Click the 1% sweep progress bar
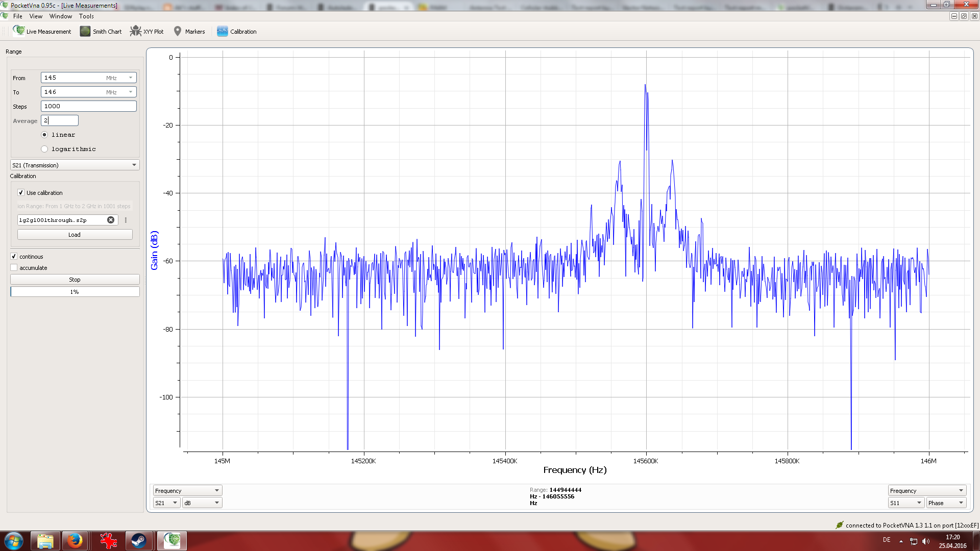Image resolution: width=980 pixels, height=551 pixels. pyautogui.click(x=75, y=292)
